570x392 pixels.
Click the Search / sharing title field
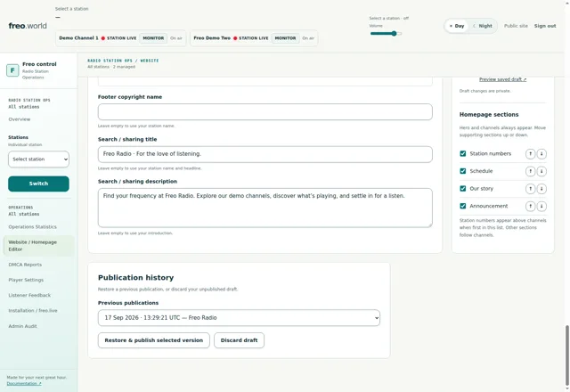(265, 154)
